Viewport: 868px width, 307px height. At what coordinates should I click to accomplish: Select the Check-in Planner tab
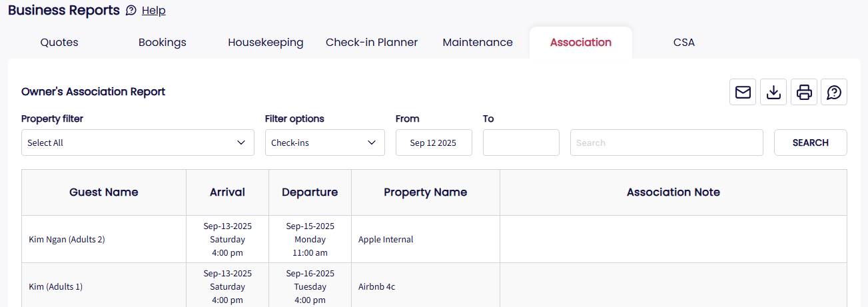tap(372, 43)
